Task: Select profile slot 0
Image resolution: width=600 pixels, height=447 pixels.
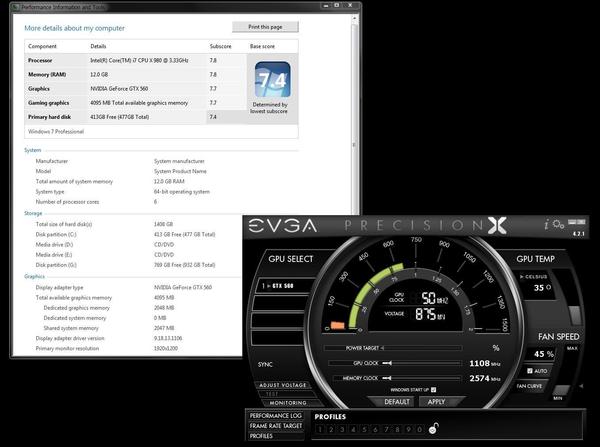Action: 420,430
